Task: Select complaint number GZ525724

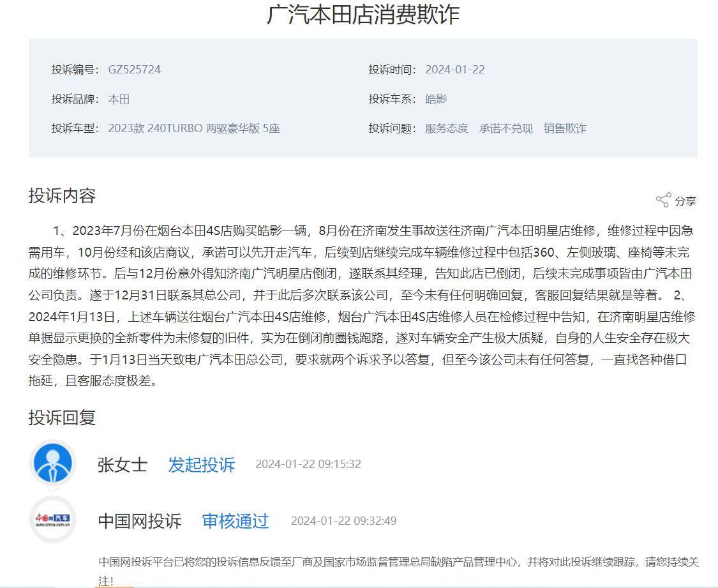Action: tap(135, 70)
